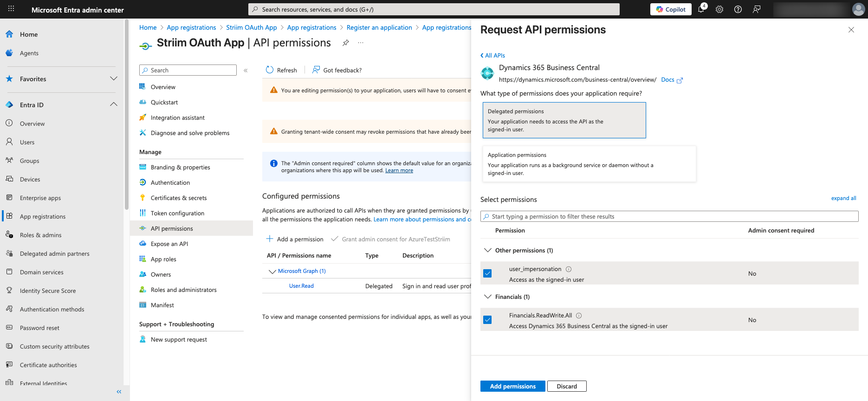Collapse the Financials permissions section
The height and width of the screenshot is (401, 868).
(x=488, y=296)
